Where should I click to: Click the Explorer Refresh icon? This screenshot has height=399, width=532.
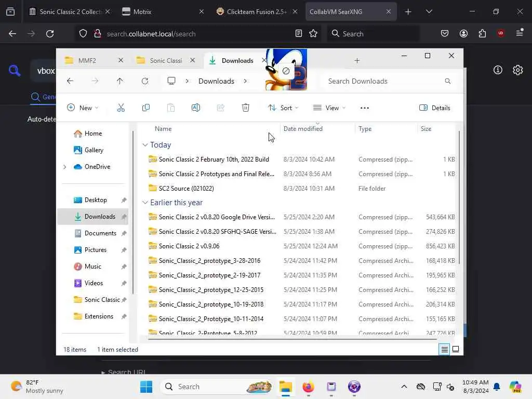tap(145, 81)
